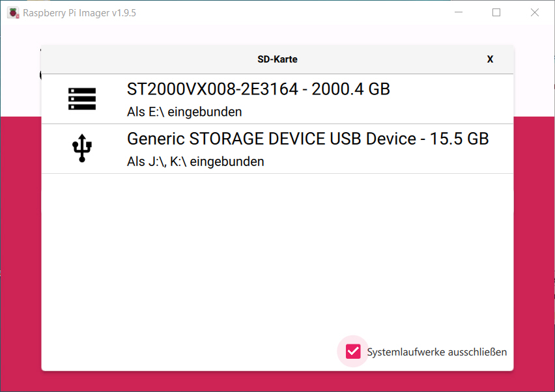
Task: Click the "Systemlaufwerke ausschließen" label text
Action: (437, 352)
